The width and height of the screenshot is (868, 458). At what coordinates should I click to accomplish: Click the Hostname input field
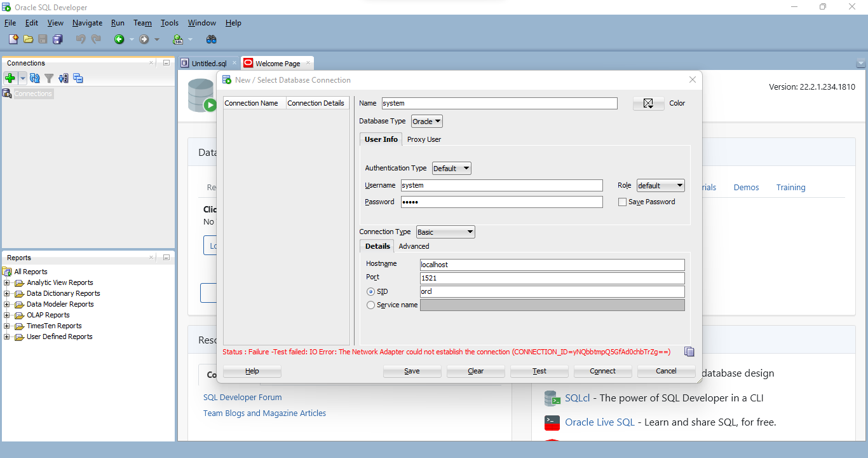[552, 265]
